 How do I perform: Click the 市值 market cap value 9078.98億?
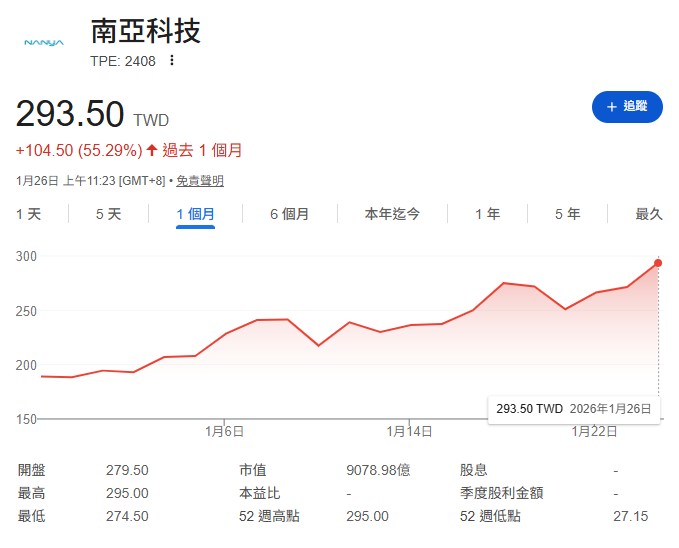coord(378,470)
